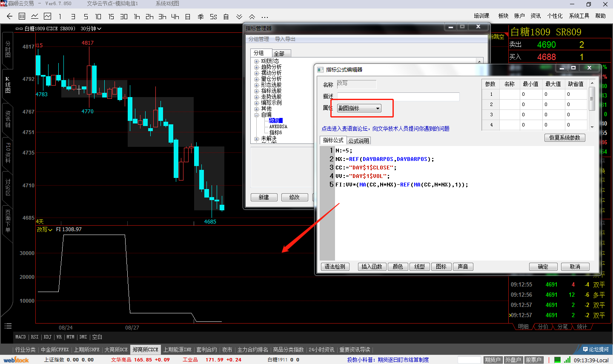Switch to the time-share line chart icon
This screenshot has height=364, width=613.
tap(35, 17)
